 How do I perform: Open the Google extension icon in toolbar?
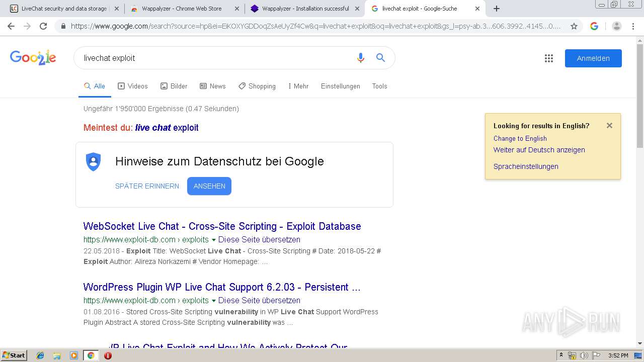coord(594,26)
